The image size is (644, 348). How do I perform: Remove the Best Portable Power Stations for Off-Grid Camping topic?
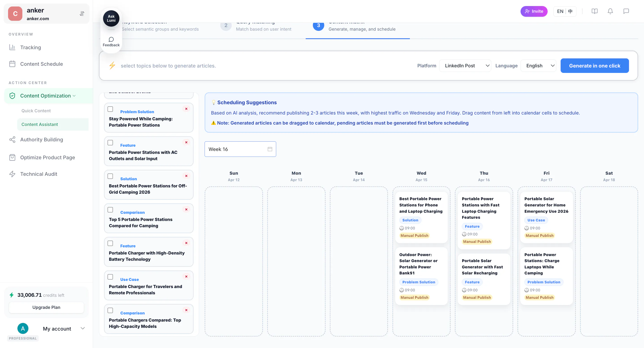[186, 176]
